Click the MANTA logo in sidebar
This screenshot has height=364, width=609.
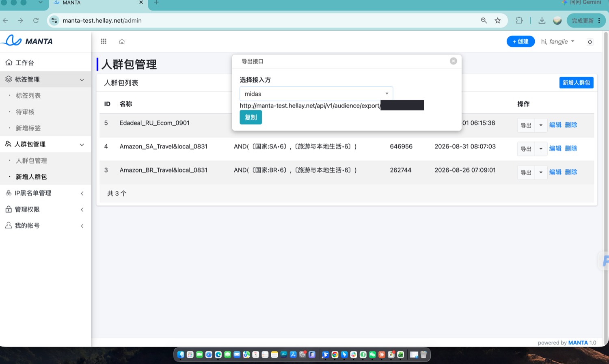(27, 41)
